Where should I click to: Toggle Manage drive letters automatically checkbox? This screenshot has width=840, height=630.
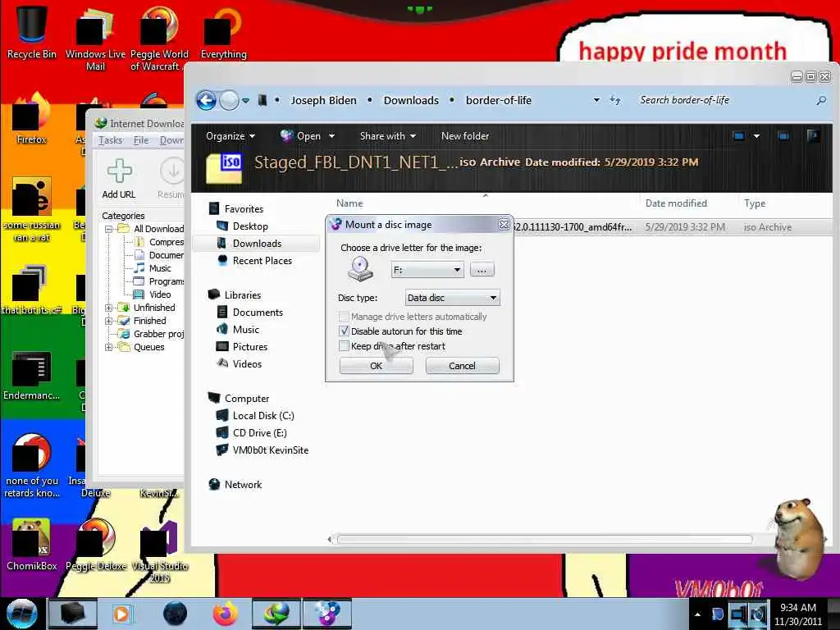pos(344,317)
